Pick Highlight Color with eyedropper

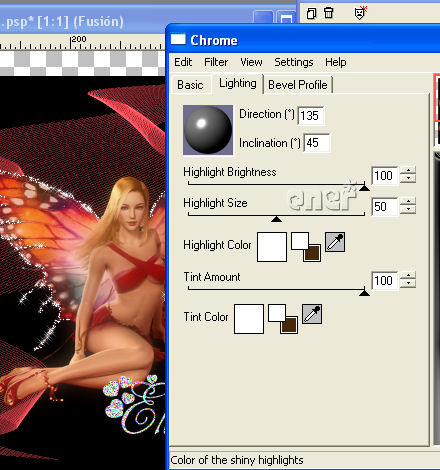(335, 242)
